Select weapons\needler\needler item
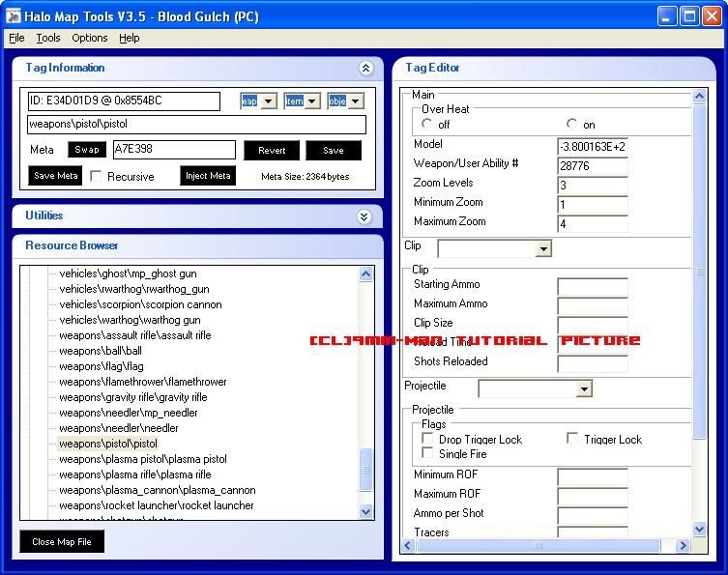728x575 pixels. (x=118, y=428)
